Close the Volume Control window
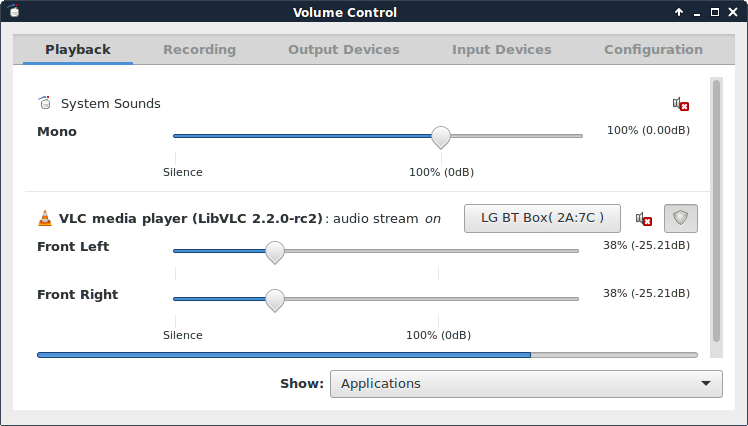Image resolution: width=748 pixels, height=426 pixels. coord(733,12)
